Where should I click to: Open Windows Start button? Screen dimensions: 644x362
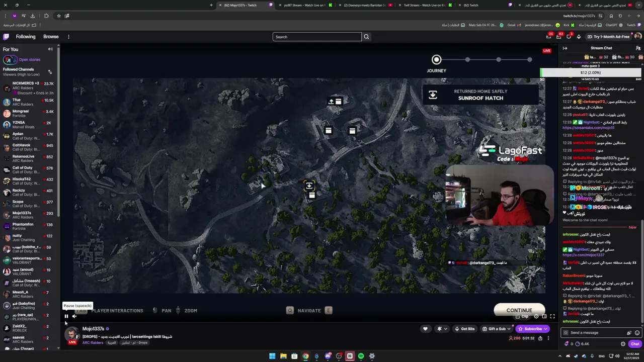(272, 356)
